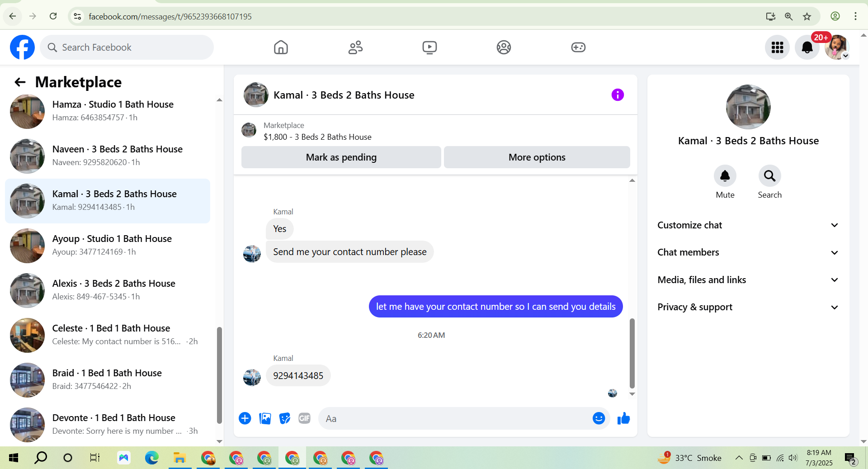Viewport: 868px width, 469px height.
Task: Open Chrome's three-dot menu
Action: click(x=855, y=16)
